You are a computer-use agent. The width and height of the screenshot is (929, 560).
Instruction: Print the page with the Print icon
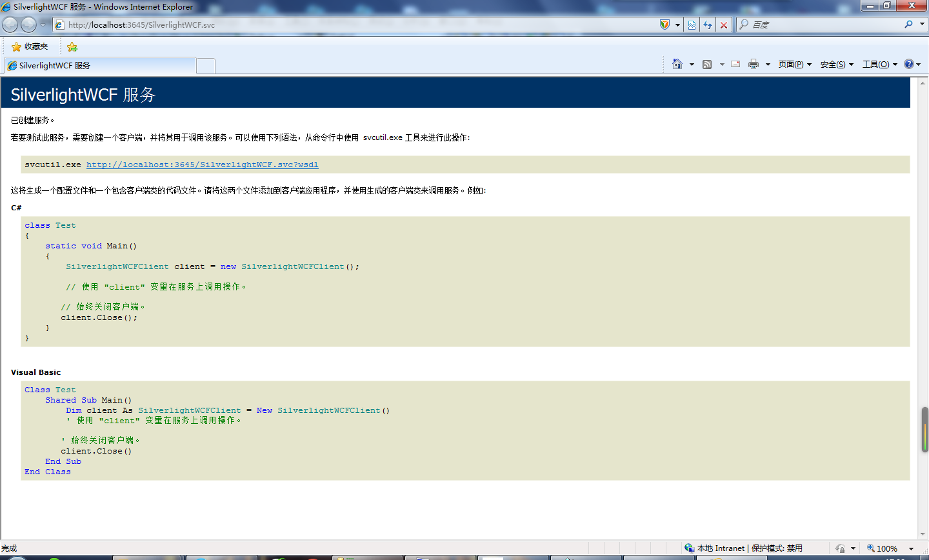point(752,64)
